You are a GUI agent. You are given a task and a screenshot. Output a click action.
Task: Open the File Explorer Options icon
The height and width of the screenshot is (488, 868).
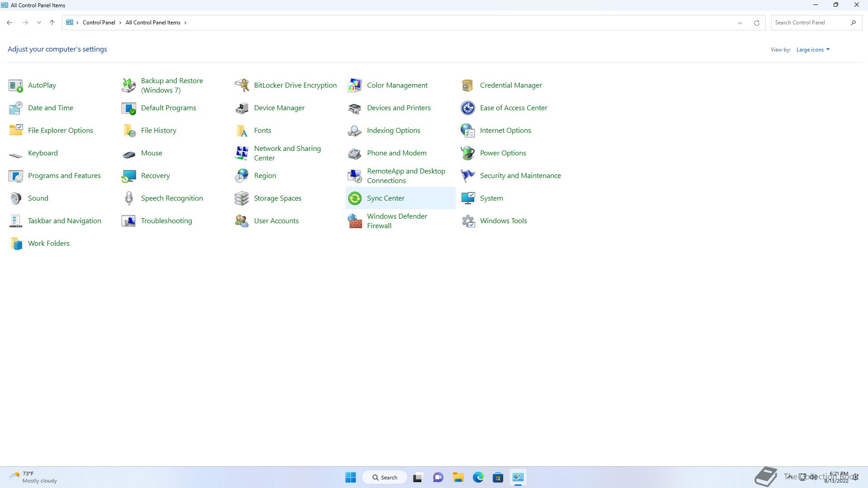(x=16, y=131)
